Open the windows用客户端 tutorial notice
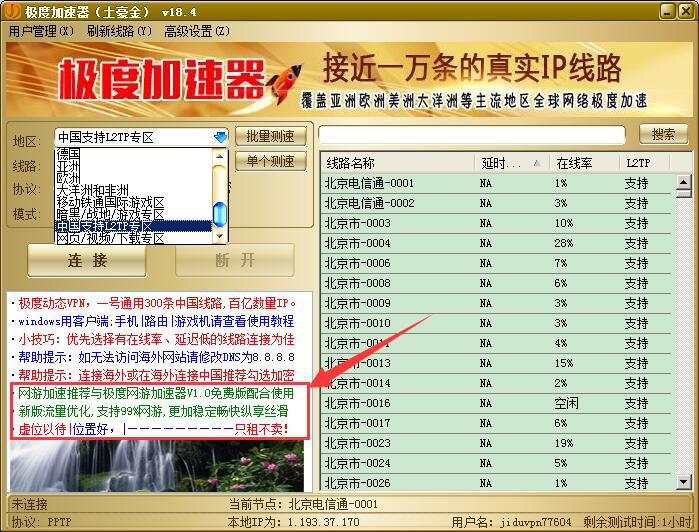699x532 pixels. click(x=156, y=322)
